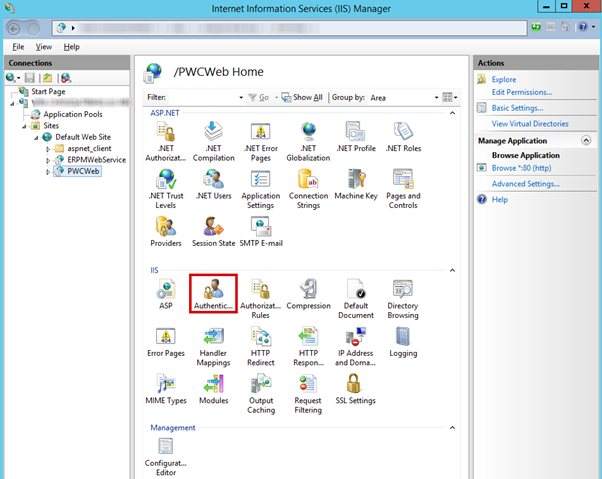Screen dimensions: 602x479
Task: Open the Authentication feature
Action: [213, 294]
